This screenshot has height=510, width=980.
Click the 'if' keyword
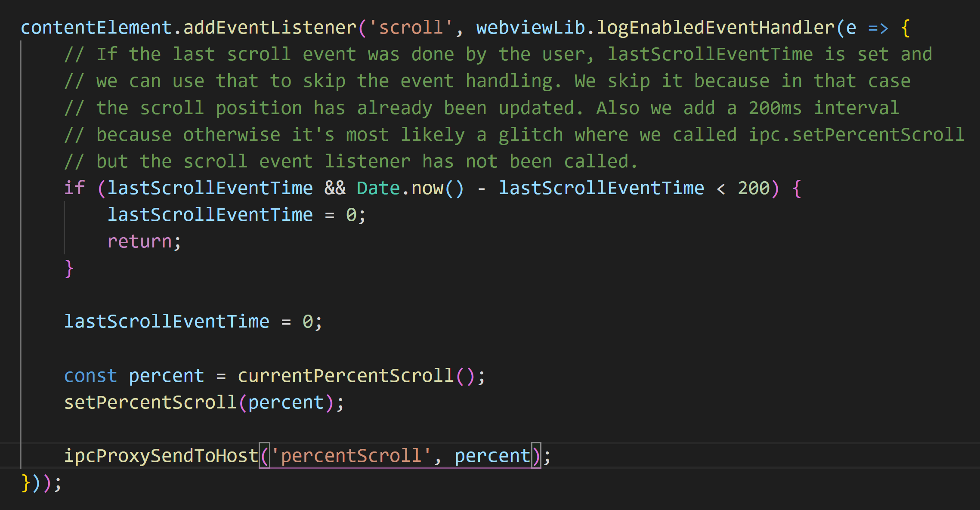pos(74,188)
